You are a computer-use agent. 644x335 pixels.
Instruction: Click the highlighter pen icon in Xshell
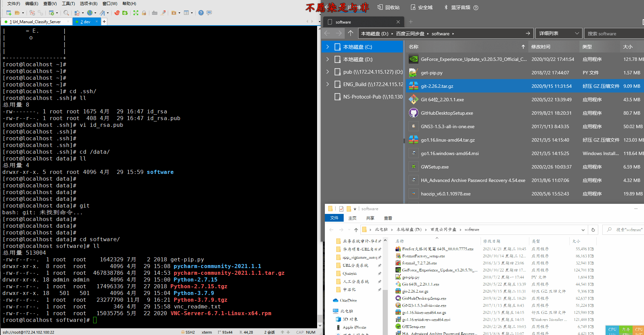[163, 13]
